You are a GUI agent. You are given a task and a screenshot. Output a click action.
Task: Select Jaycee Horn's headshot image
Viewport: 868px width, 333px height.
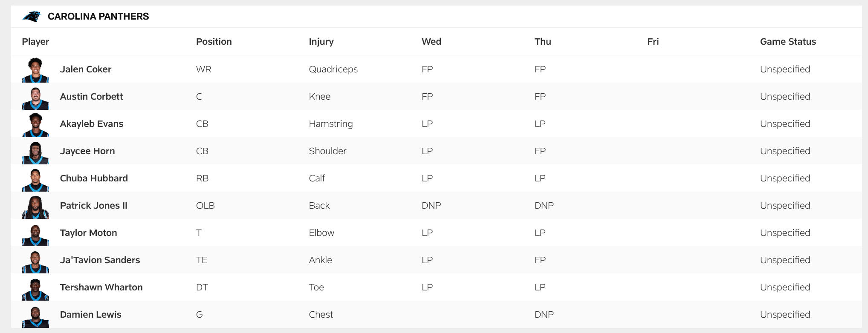coord(35,152)
